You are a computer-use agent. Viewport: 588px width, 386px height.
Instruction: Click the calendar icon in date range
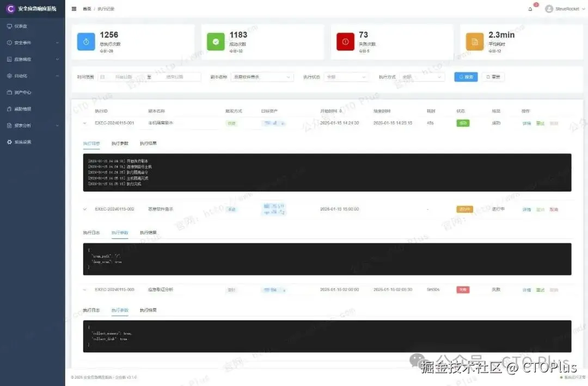coord(102,77)
